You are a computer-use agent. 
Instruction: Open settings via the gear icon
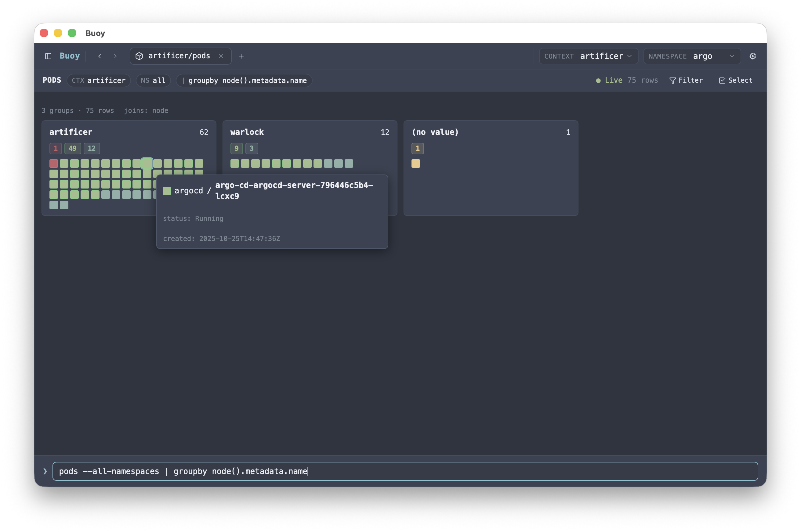click(752, 56)
